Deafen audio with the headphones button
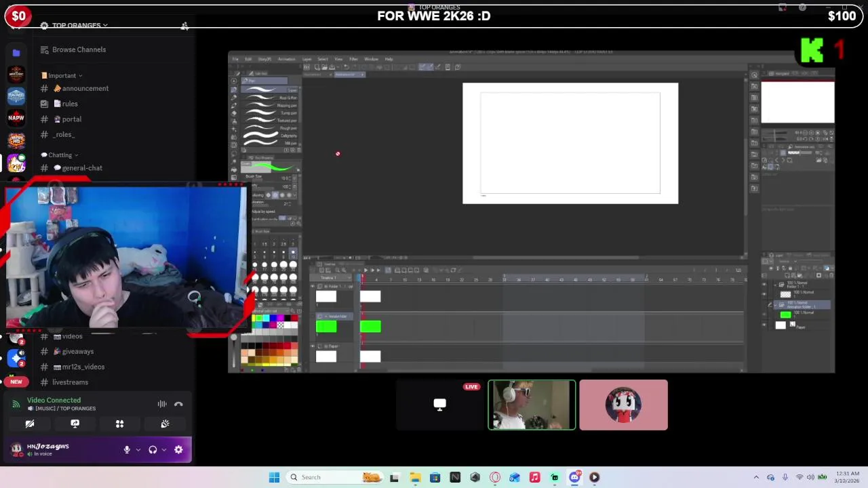The height and width of the screenshot is (488, 868). click(x=153, y=449)
